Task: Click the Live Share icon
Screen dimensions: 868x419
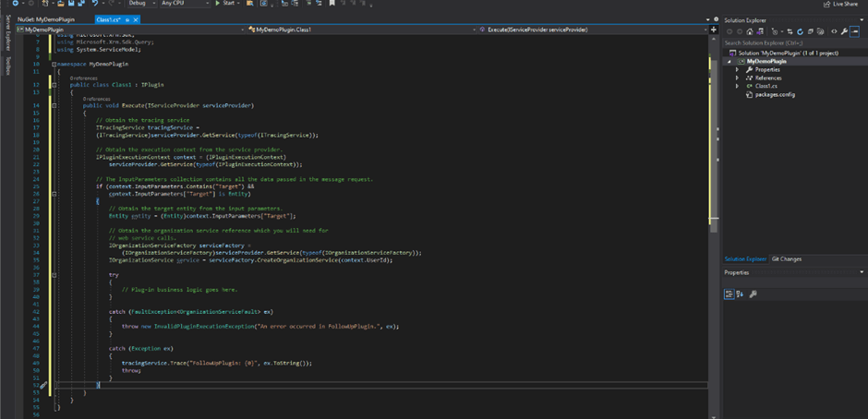Action: point(826,4)
